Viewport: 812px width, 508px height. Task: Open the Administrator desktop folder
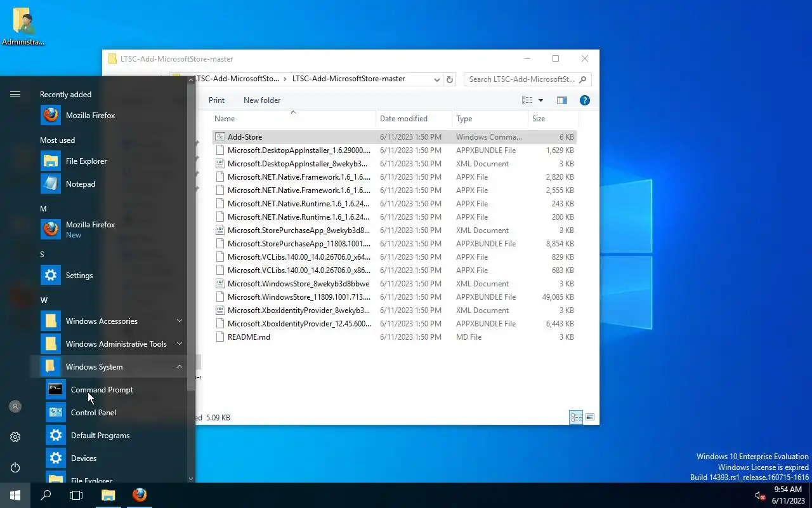pyautogui.click(x=23, y=27)
